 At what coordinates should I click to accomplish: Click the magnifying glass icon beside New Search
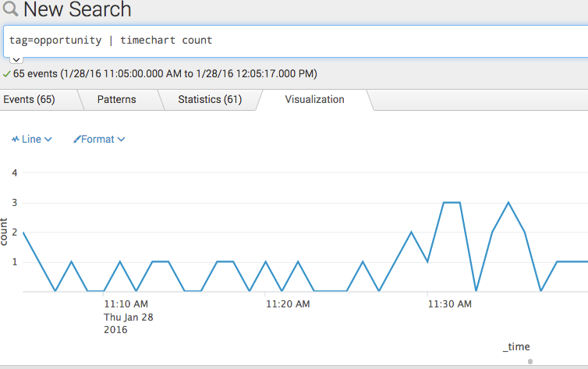coord(10,10)
